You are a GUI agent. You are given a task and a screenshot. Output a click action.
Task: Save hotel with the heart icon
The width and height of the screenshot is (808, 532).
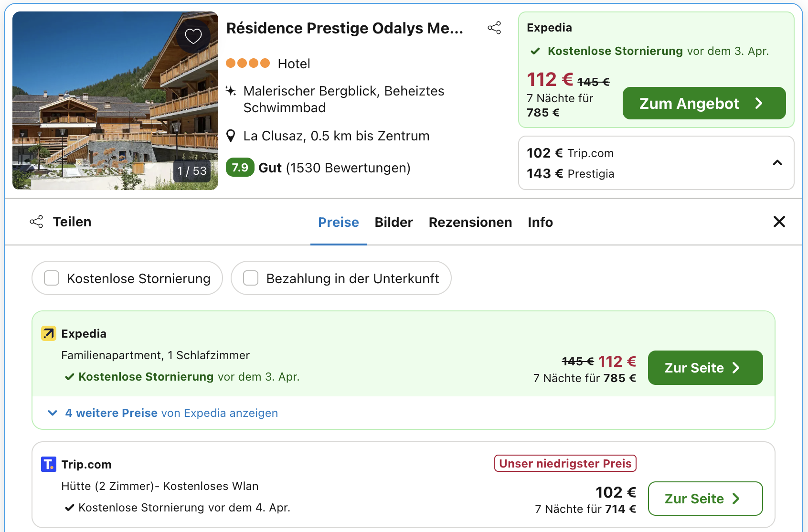pyautogui.click(x=193, y=36)
